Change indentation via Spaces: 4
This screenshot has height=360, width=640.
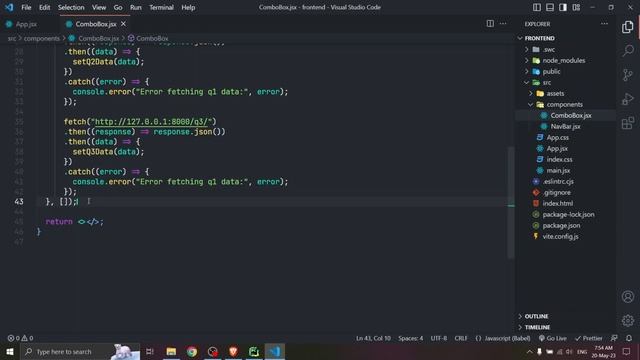(x=411, y=338)
